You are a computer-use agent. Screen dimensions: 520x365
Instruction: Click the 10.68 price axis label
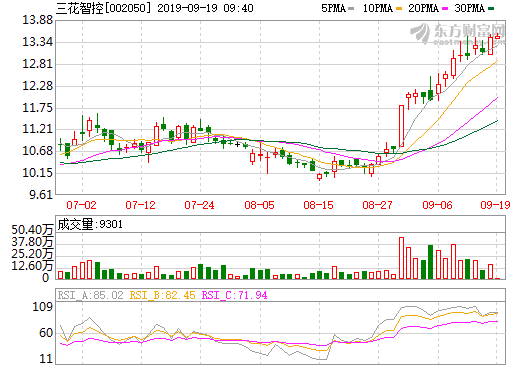point(37,151)
